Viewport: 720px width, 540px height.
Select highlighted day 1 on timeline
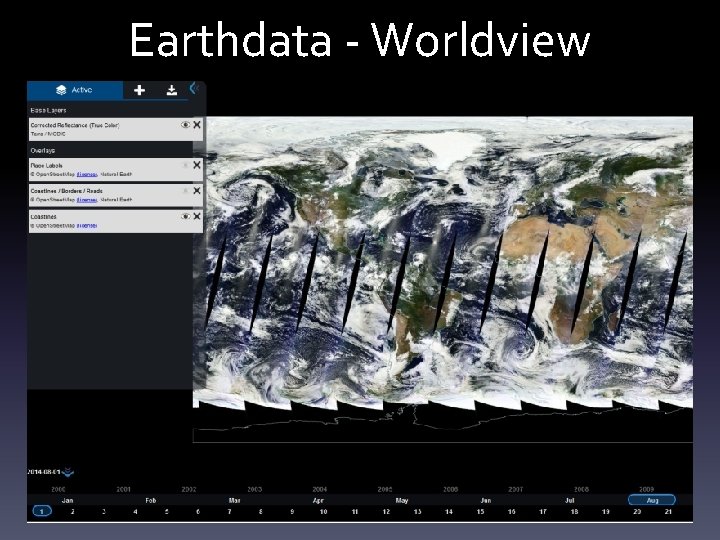42,511
